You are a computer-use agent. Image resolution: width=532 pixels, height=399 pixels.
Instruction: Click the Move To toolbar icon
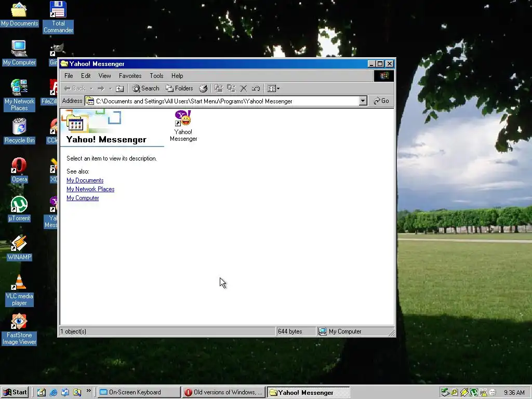[x=219, y=88]
